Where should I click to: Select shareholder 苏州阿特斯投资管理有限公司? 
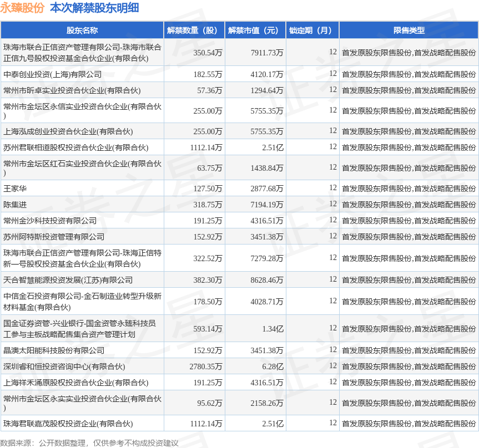click(x=54, y=237)
